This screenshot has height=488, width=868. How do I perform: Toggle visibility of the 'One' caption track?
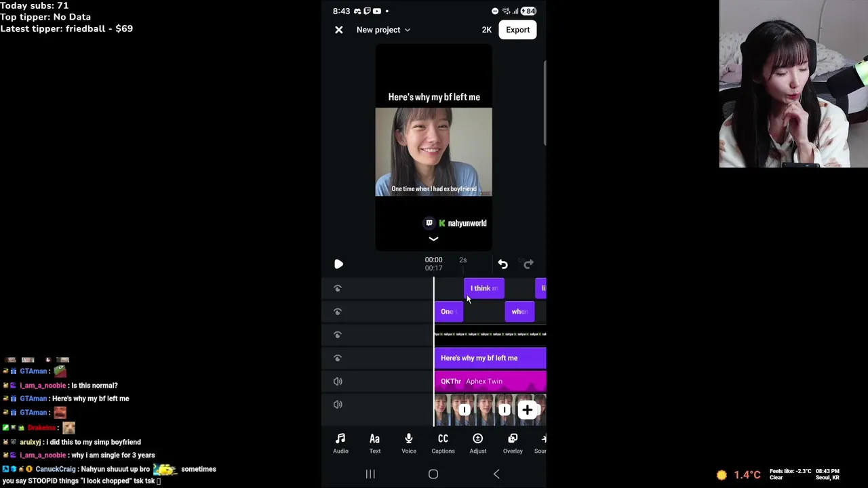click(x=338, y=311)
